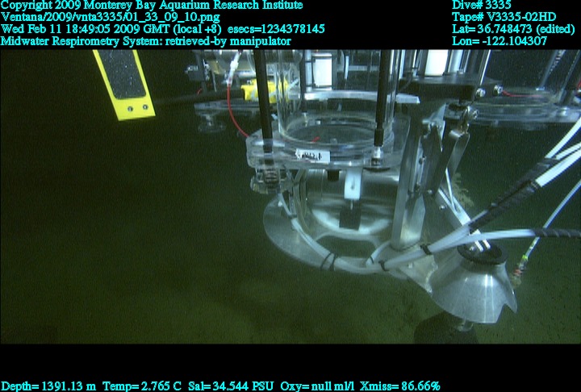Click the "Temp= 2.765 C" readout
581x392 pixels.
142,386
